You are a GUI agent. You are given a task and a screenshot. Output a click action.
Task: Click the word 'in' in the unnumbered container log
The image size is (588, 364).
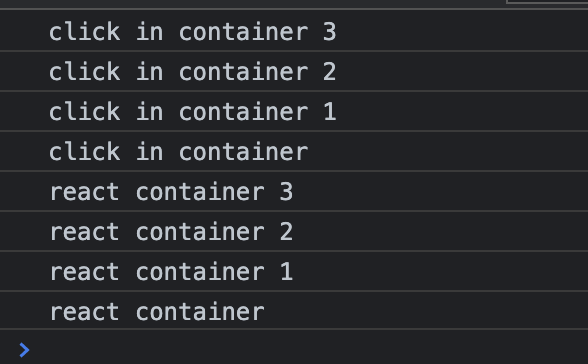pos(150,151)
